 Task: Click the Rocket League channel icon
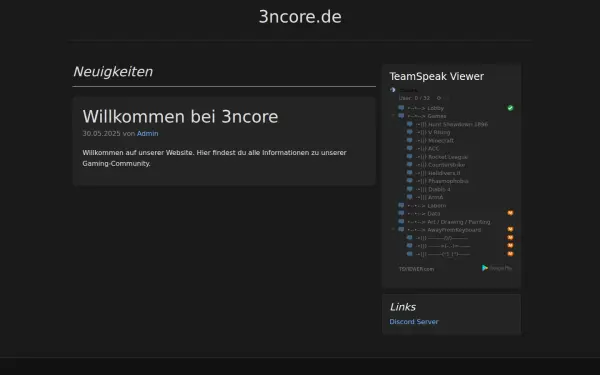tap(409, 157)
